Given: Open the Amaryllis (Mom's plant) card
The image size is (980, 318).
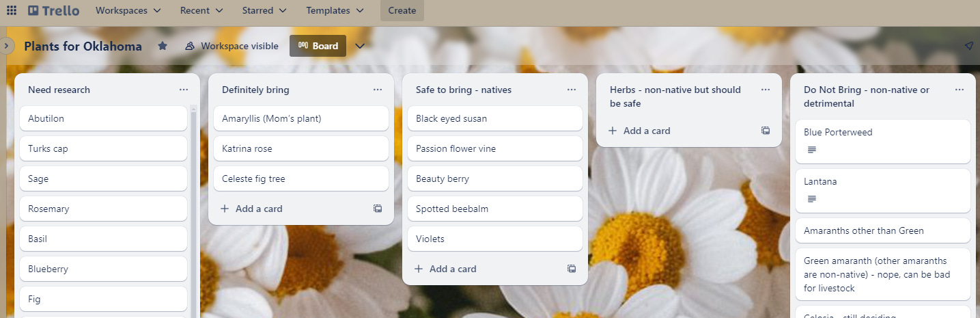Looking at the screenshot, I should (301, 118).
